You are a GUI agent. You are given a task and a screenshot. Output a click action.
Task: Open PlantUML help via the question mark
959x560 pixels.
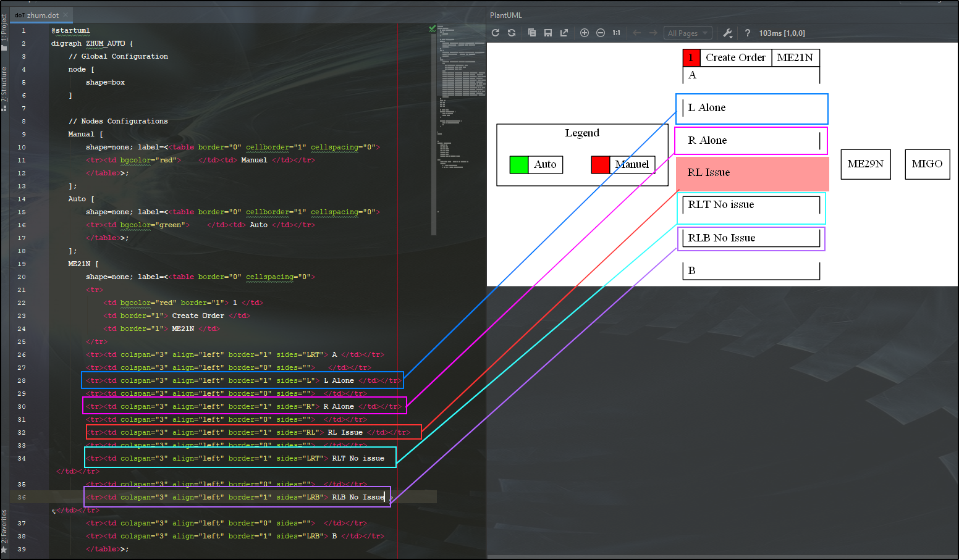pos(748,33)
